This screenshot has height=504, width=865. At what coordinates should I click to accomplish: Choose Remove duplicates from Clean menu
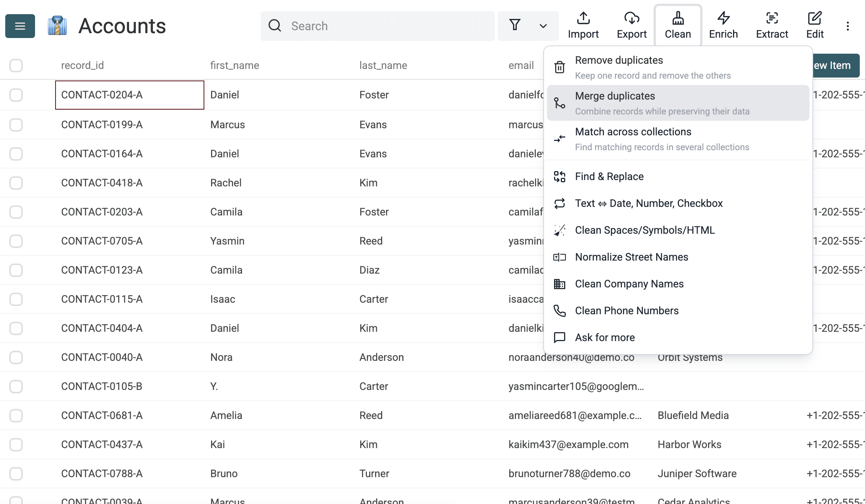click(678, 67)
